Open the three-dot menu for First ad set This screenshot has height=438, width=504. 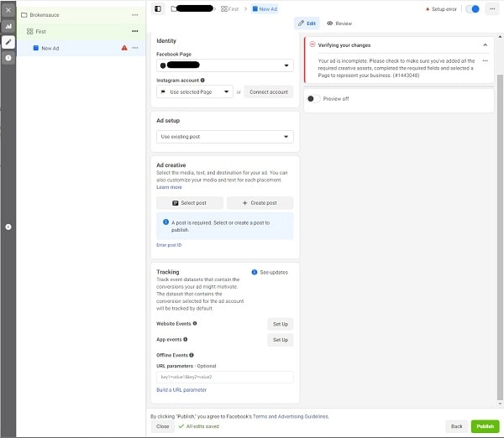135,31
